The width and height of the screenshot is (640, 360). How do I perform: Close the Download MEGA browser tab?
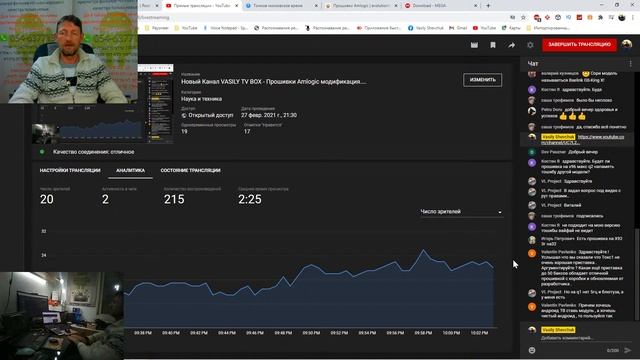pyautogui.click(x=475, y=6)
